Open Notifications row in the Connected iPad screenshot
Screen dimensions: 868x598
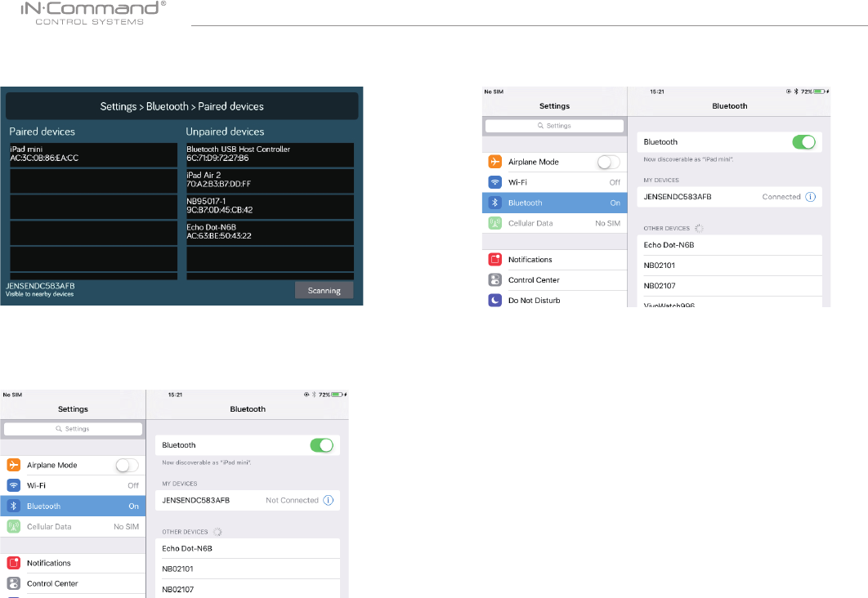(x=555, y=260)
